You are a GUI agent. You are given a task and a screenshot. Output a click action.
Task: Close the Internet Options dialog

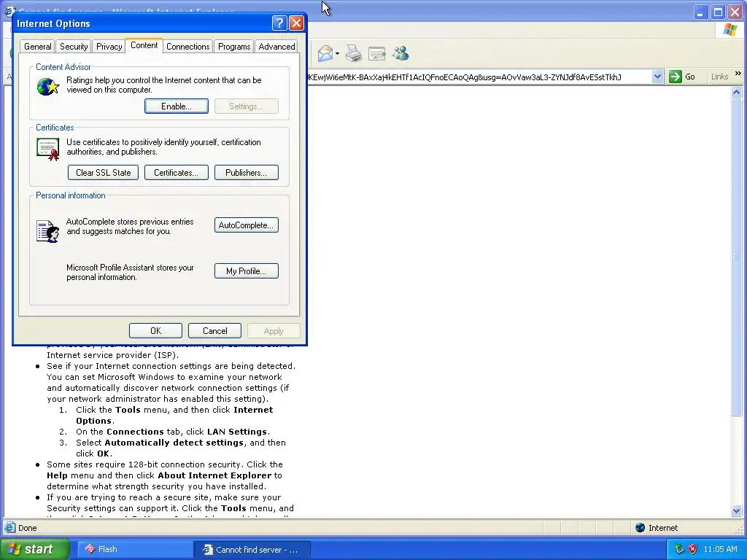(x=296, y=23)
